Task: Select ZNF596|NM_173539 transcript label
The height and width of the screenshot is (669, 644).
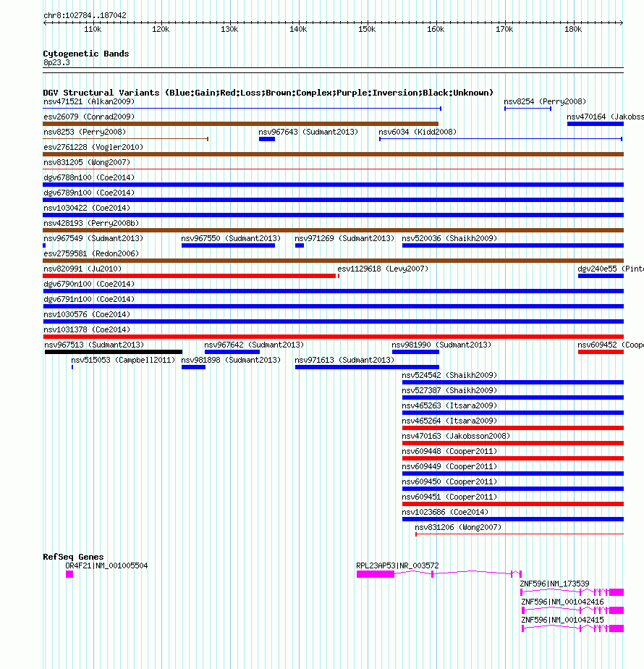Action: pyautogui.click(x=554, y=584)
